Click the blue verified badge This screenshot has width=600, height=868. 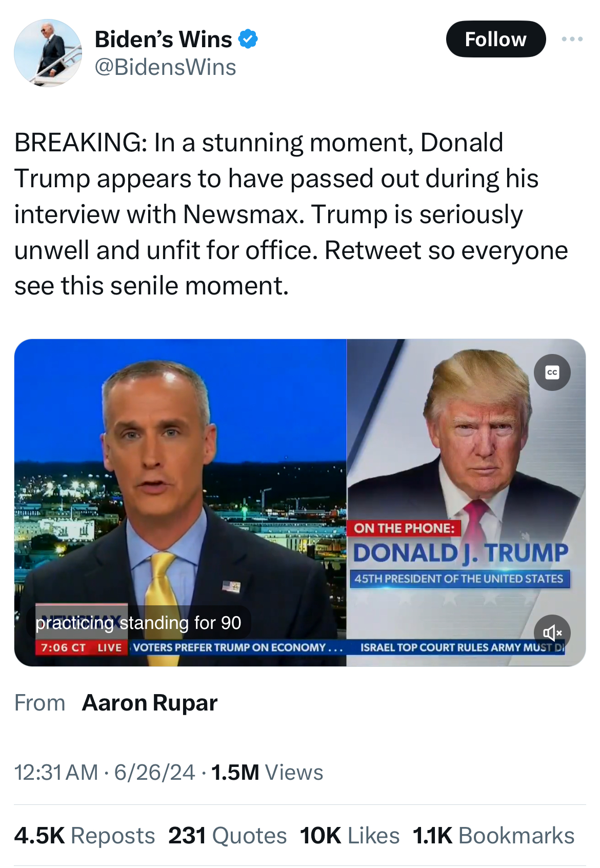[248, 39]
